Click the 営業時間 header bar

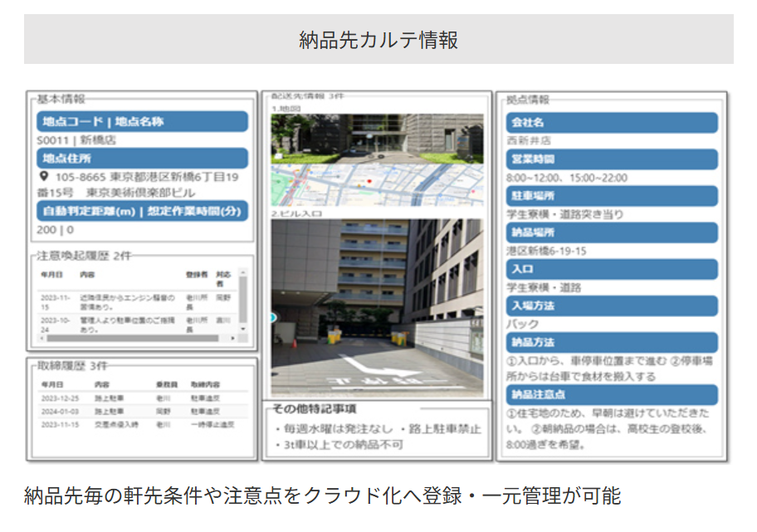pyautogui.click(x=612, y=159)
